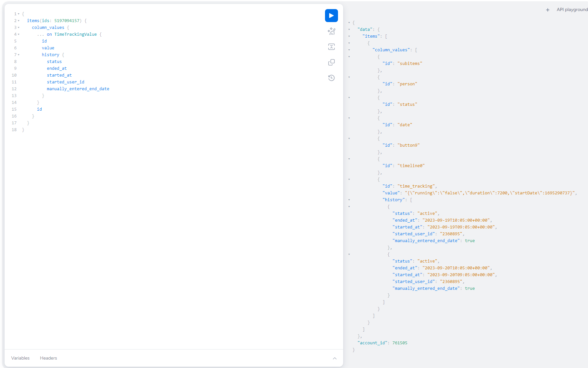Create a new tab with the plus icon

click(547, 10)
